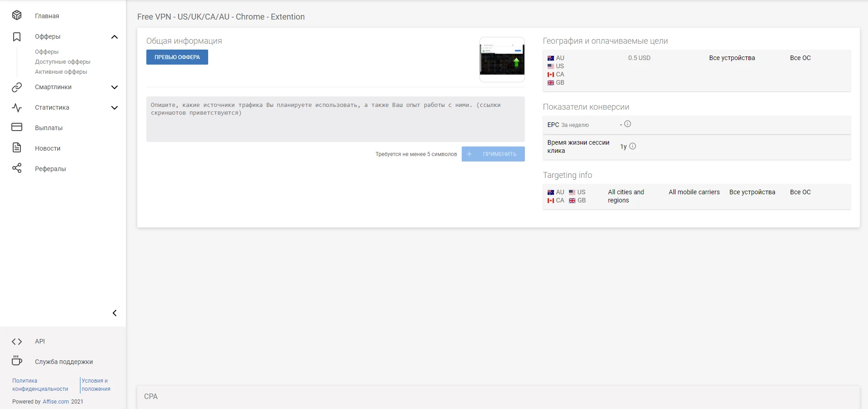The image size is (868, 409).
Task: Click the info icon next to EPC
Action: pos(628,124)
